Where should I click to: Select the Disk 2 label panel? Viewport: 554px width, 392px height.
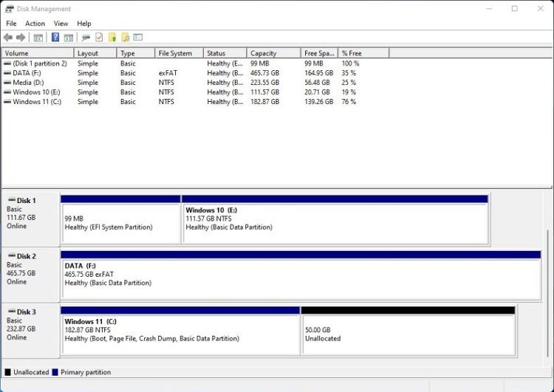coord(31,275)
